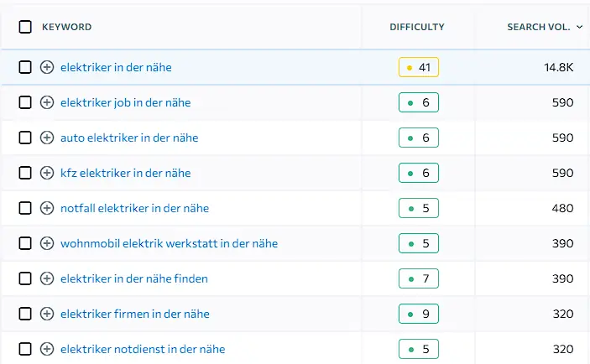The width and height of the screenshot is (590, 364).
Task: Click plus icon beside 'elektriker notdienst in der nähe'
Action: pyautogui.click(x=47, y=349)
